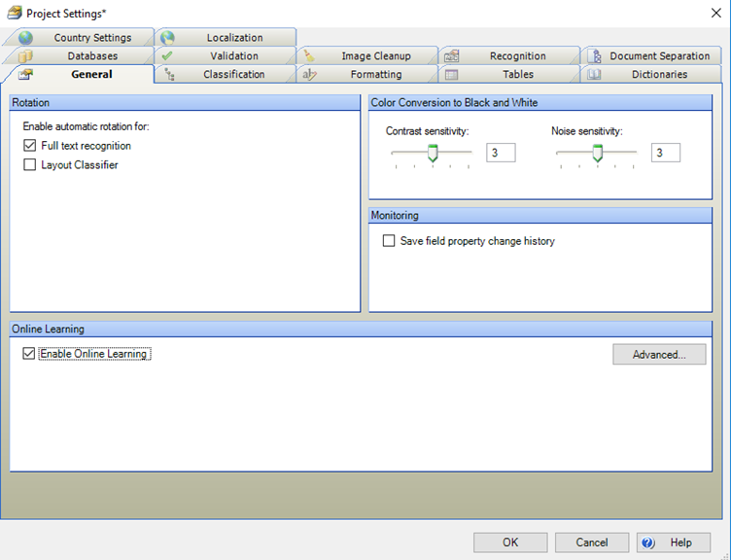The width and height of the screenshot is (731, 560).
Task: Click the Localization tab icon
Action: pyautogui.click(x=167, y=38)
